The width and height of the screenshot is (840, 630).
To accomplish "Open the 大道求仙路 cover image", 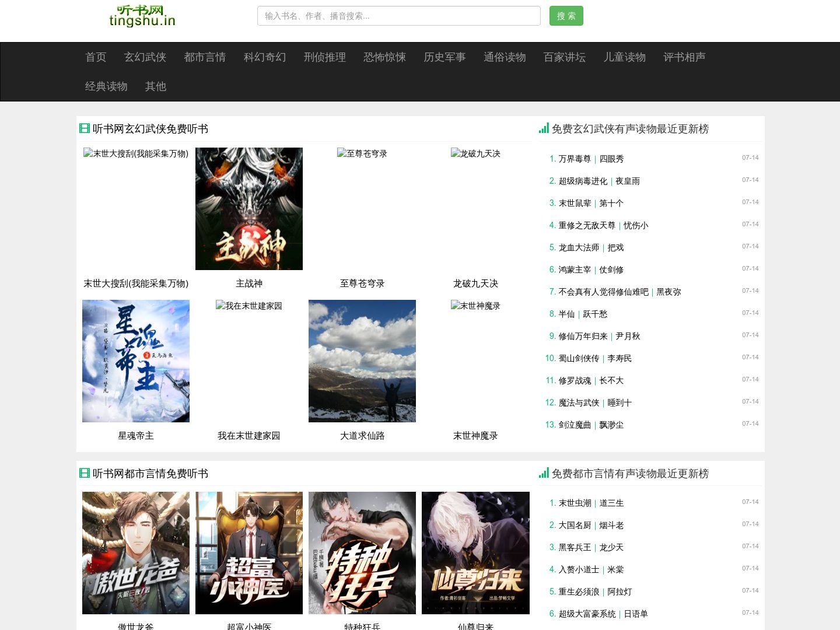I will tap(362, 361).
